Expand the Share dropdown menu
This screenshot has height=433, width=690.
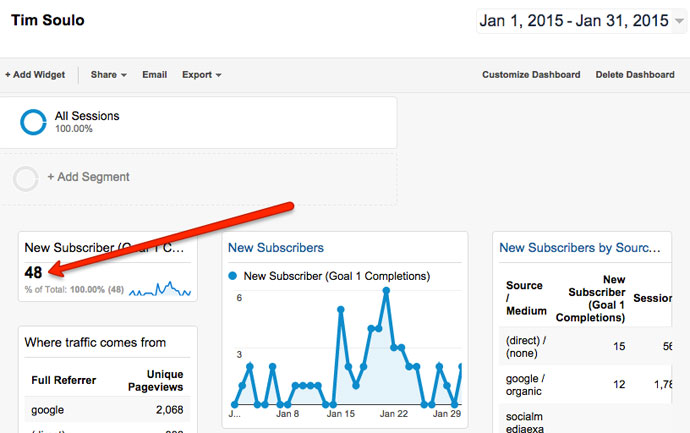[x=108, y=75]
